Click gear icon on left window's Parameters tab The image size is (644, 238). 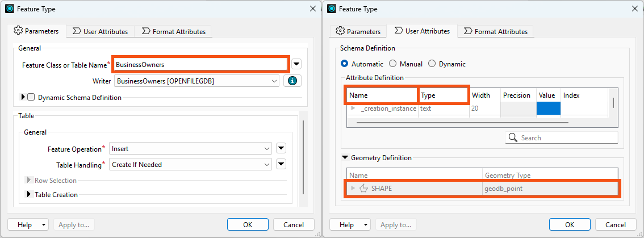[18, 31]
